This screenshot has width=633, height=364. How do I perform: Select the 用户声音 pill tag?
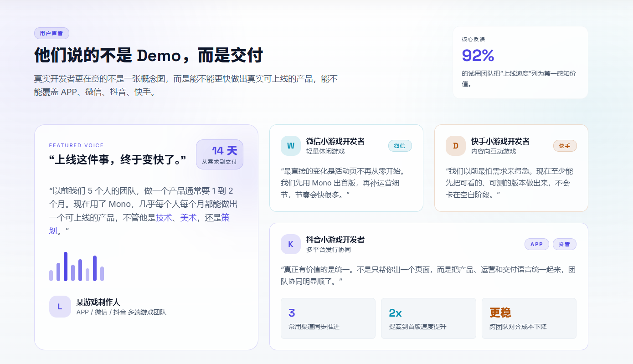pos(51,33)
